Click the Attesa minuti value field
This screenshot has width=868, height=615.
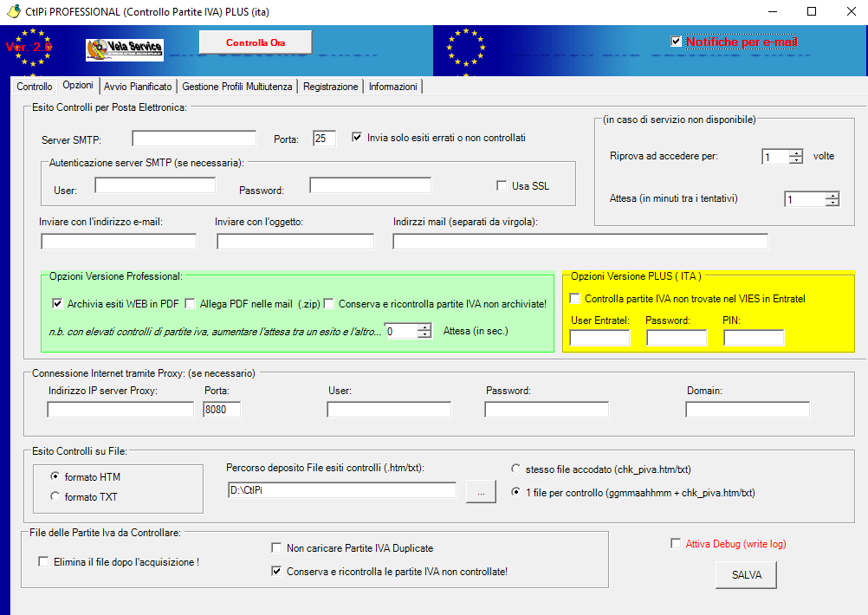[806, 199]
